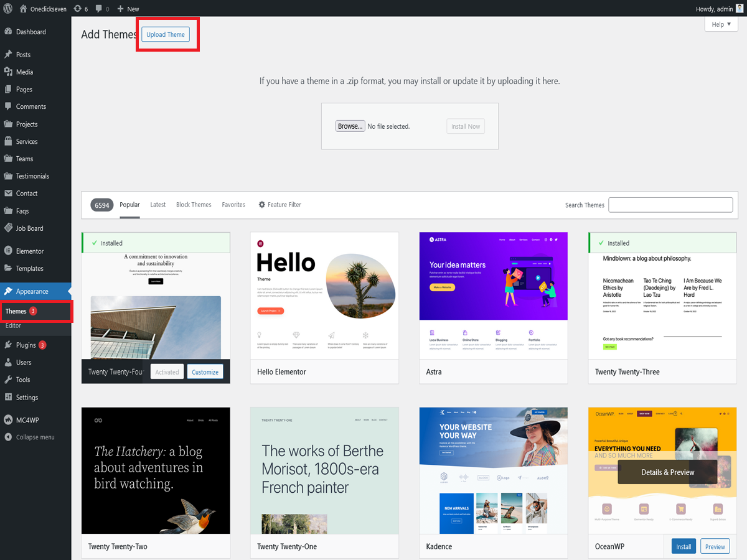The width and height of the screenshot is (747, 560).
Task: Click Customize on Twenty Twenty-Four theme
Action: [205, 372]
